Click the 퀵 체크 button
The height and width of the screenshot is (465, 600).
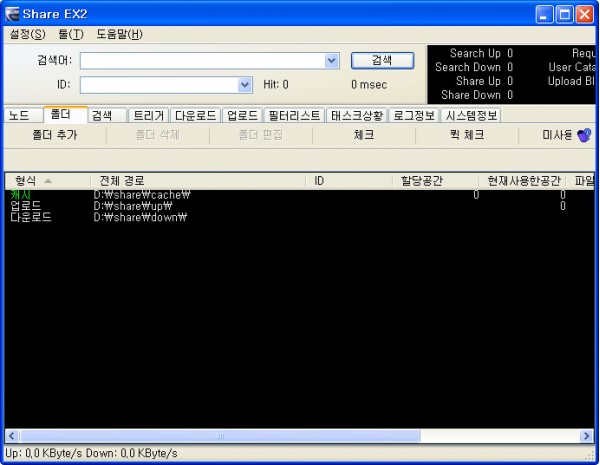467,135
